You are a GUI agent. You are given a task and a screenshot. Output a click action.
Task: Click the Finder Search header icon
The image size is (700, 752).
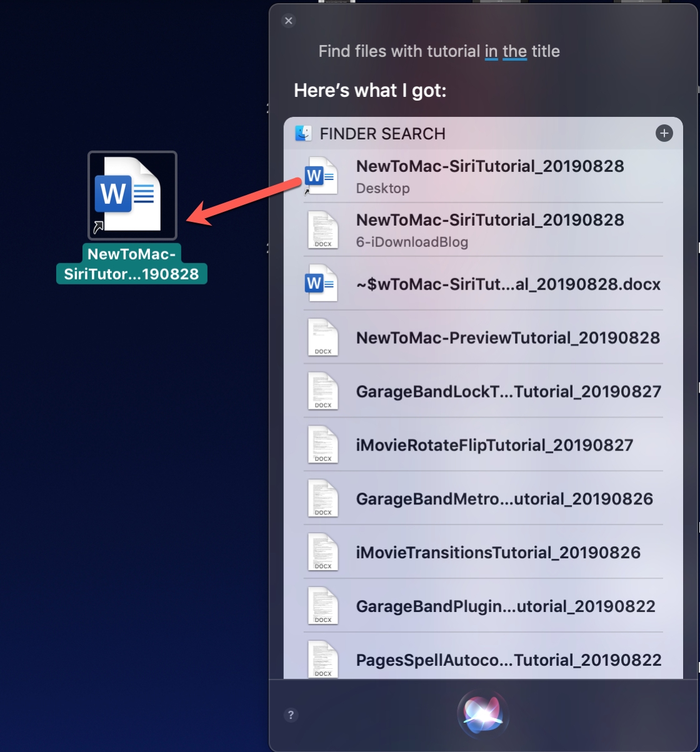coord(305,133)
